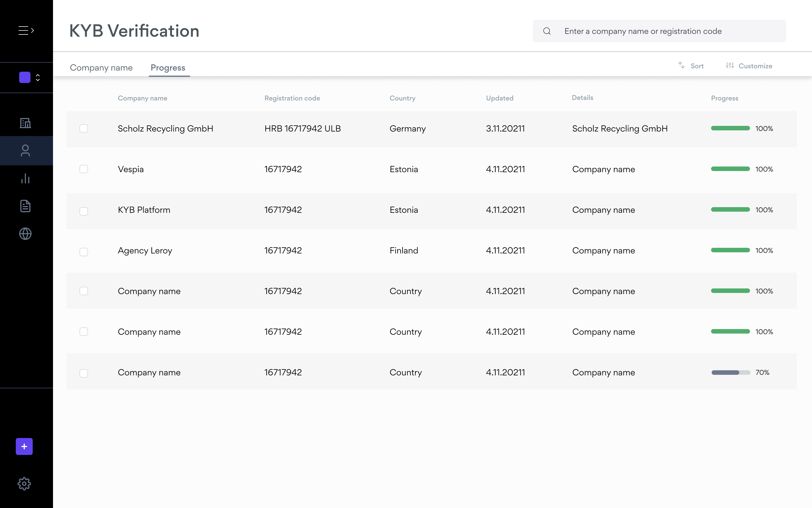Click Scholz Recycling GmbH progress bar

point(730,128)
